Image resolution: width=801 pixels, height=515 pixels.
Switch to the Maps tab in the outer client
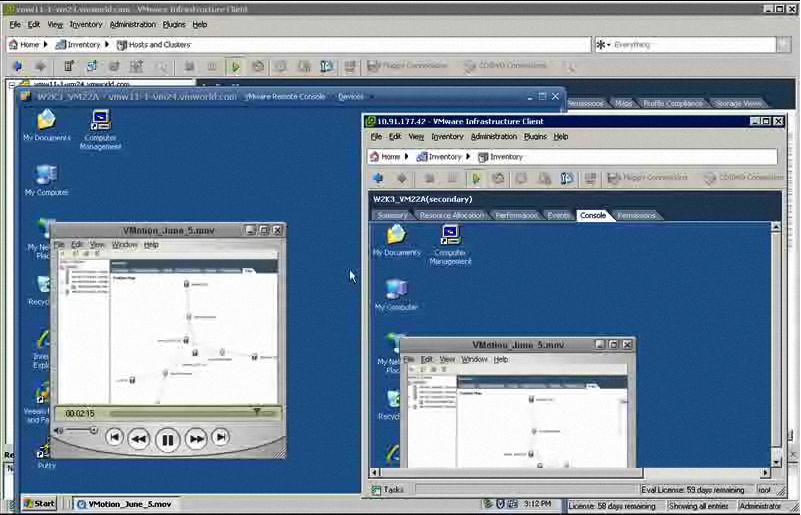623,103
